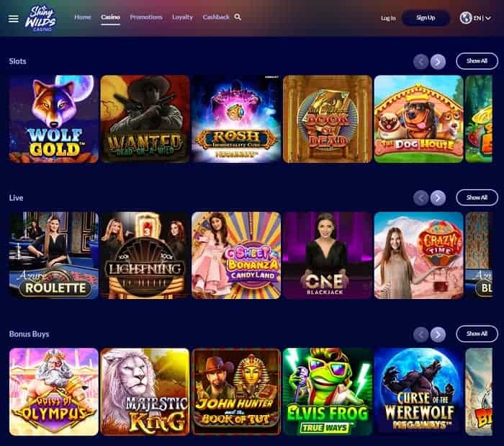This screenshot has width=504, height=446.
Task: Advance Bonus Buys carousel right arrow
Action: 438,334
